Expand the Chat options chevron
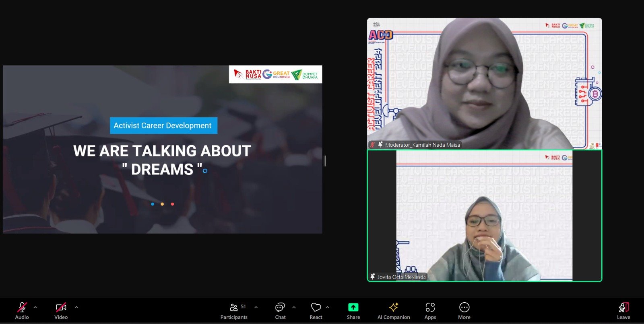 (294, 308)
